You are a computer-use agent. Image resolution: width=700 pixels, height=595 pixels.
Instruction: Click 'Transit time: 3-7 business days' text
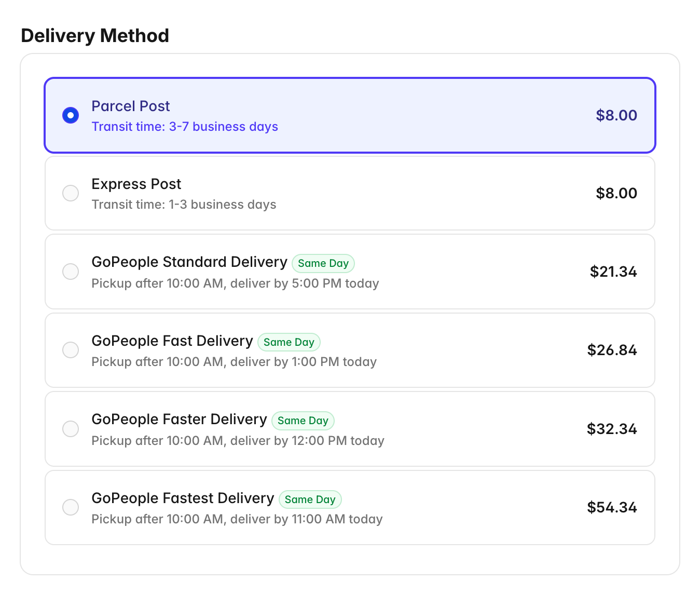click(x=185, y=127)
